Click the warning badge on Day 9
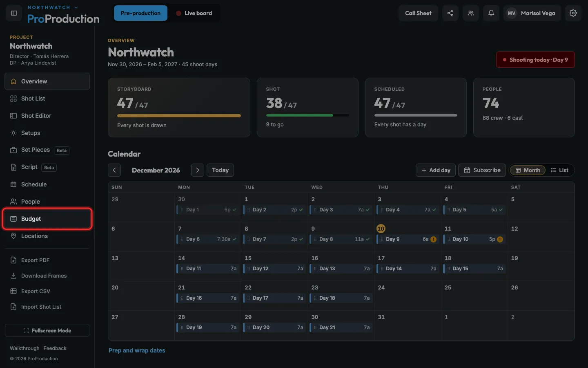This screenshot has height=368, width=588. point(433,239)
